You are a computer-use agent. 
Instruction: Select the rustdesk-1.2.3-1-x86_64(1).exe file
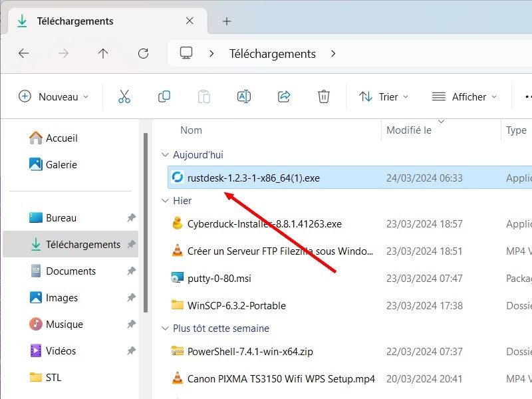(253, 178)
